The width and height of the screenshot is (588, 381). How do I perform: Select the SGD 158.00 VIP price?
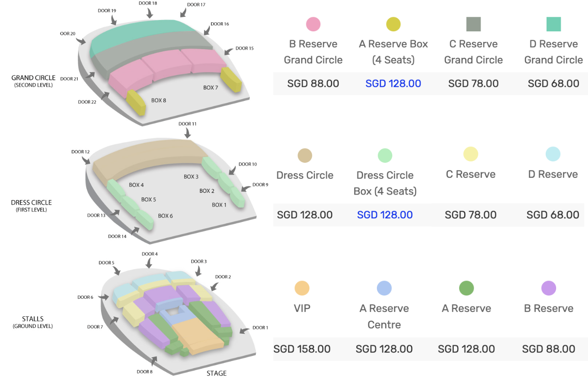pyautogui.click(x=302, y=349)
